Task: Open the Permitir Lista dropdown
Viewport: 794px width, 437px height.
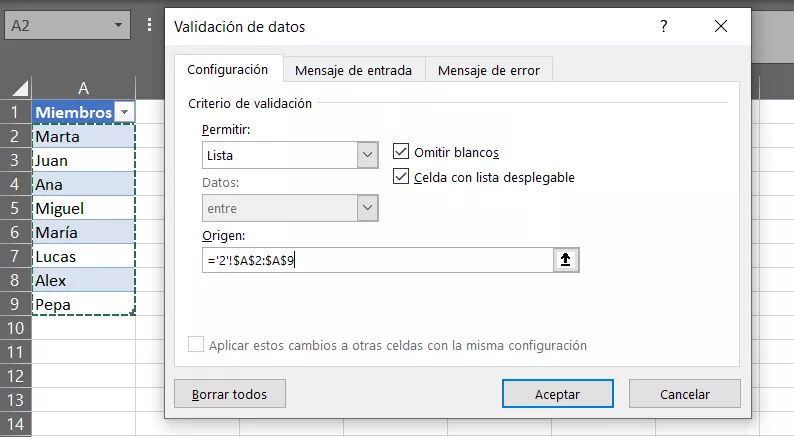Action: [x=367, y=155]
